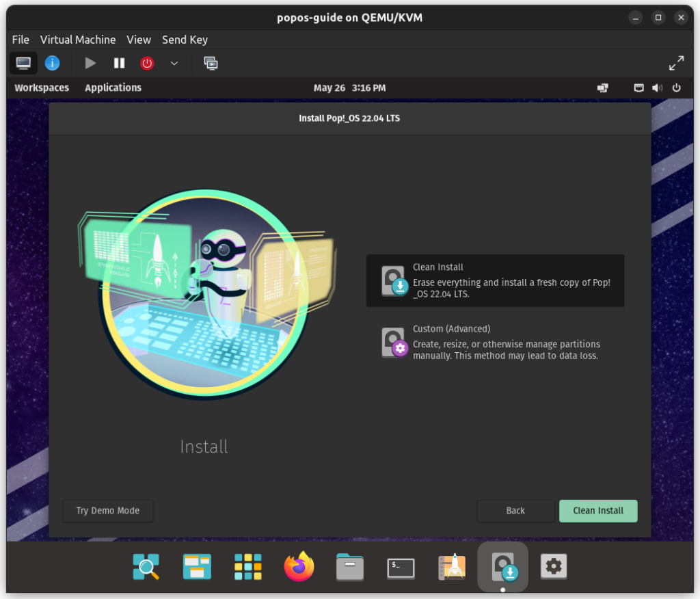
Task: Click the Run virtual machine play button
Action: [x=90, y=63]
